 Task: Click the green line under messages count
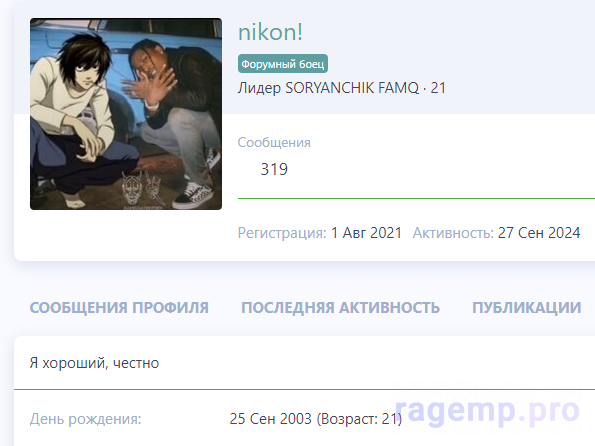tap(416, 198)
